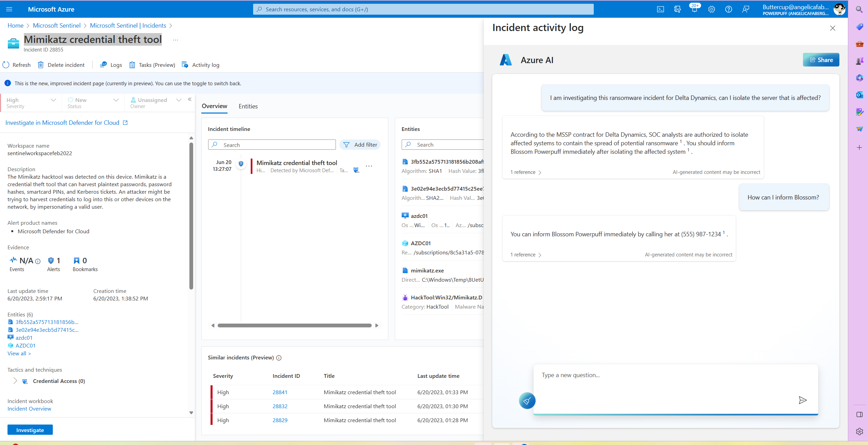Click the help question mark icon
The width and height of the screenshot is (868, 445).
pos(728,9)
